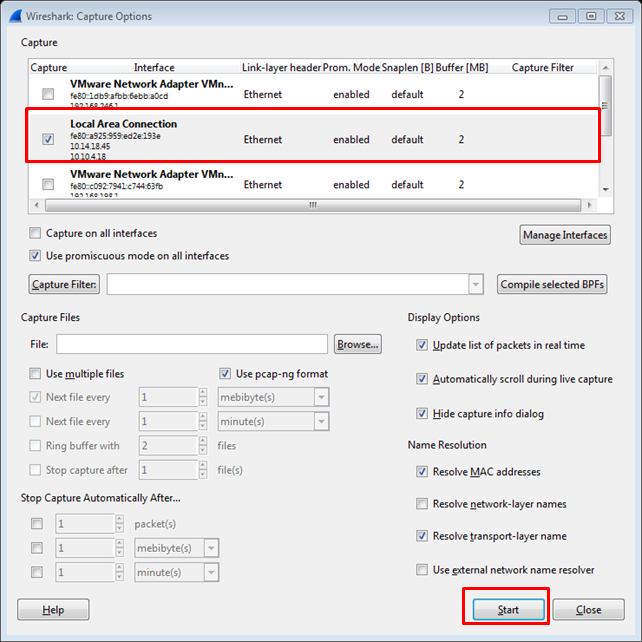
Task: Click the Capture Filter: button
Action: (64, 284)
